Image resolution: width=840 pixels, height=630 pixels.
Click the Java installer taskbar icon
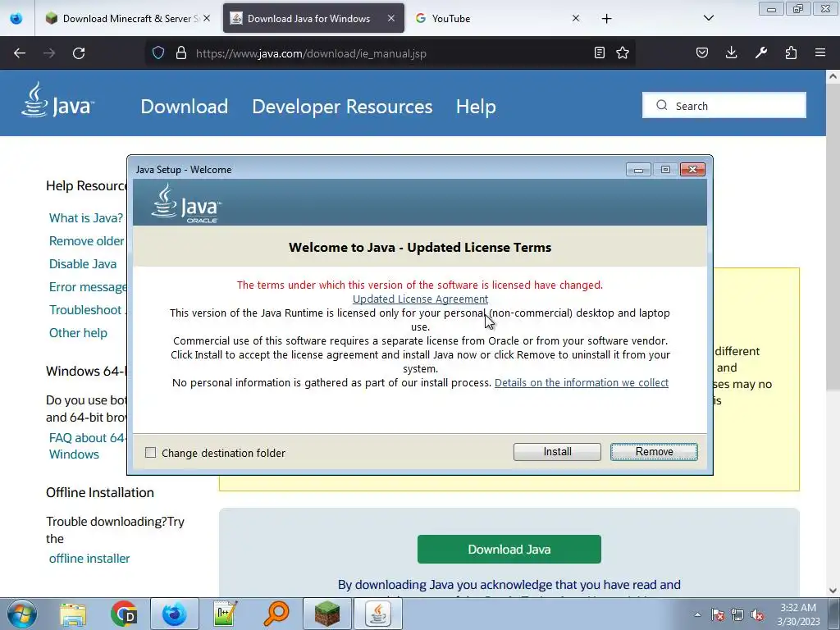click(378, 614)
